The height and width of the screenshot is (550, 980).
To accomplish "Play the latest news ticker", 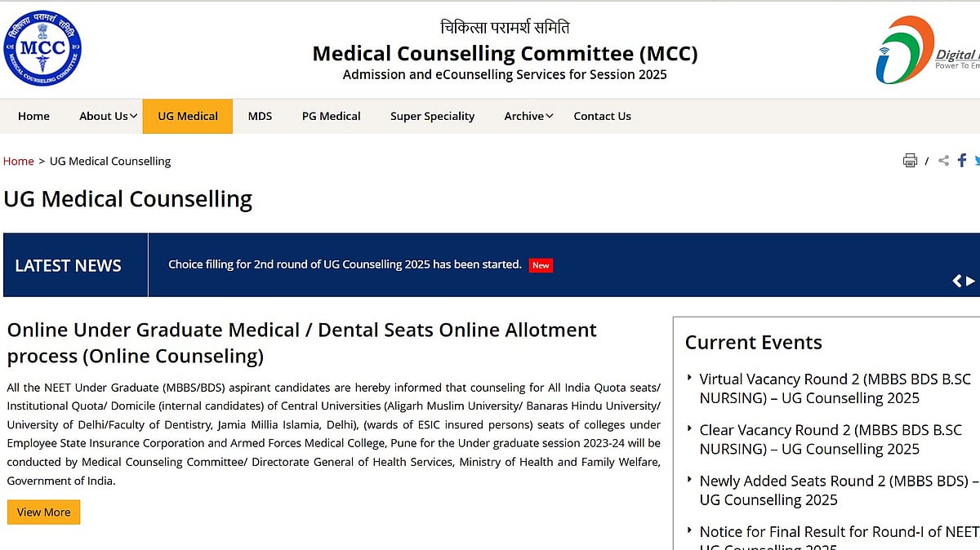I will tap(971, 281).
